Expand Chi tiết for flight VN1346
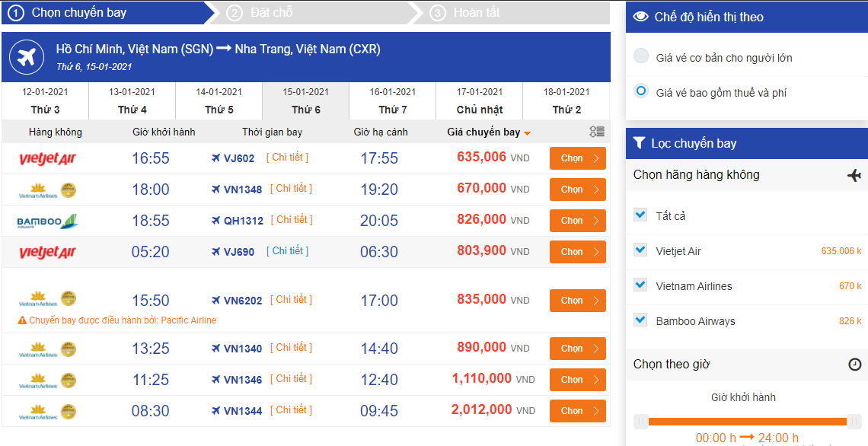Image resolution: width=868 pixels, height=446 pixels. 291,378
